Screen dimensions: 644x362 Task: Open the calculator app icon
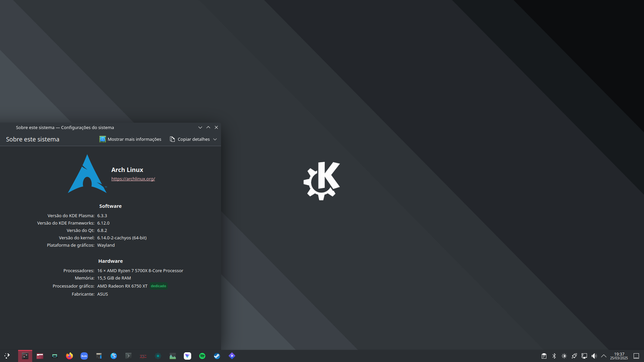(99, 356)
